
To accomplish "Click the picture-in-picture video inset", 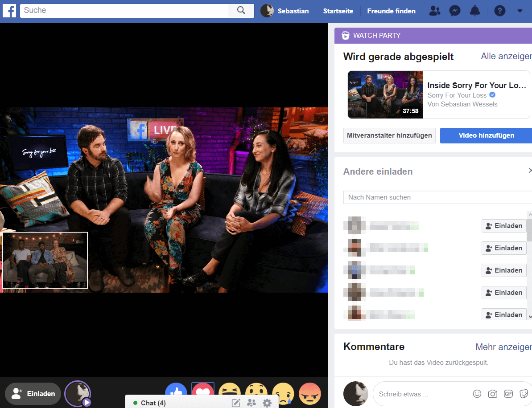I will pos(45,260).
